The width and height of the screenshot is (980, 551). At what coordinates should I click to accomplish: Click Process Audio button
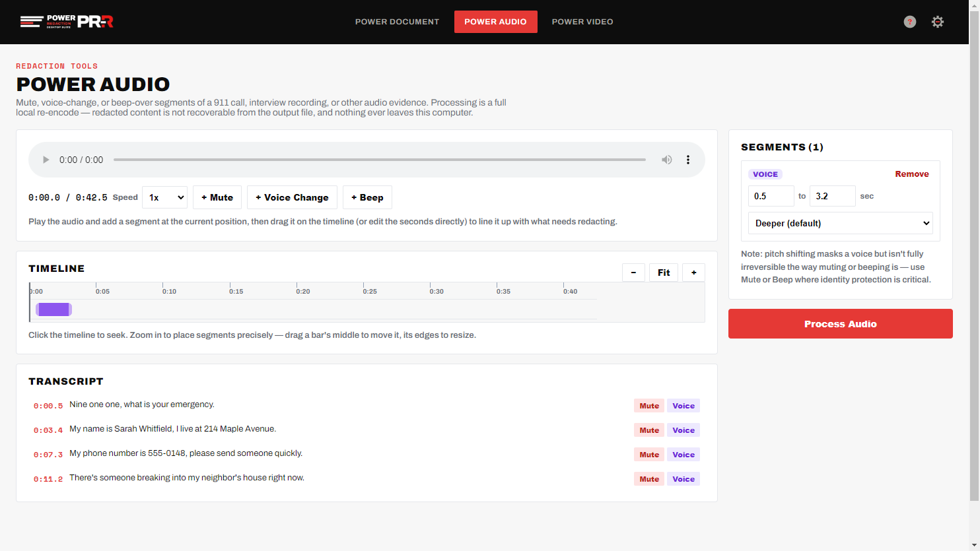point(840,324)
